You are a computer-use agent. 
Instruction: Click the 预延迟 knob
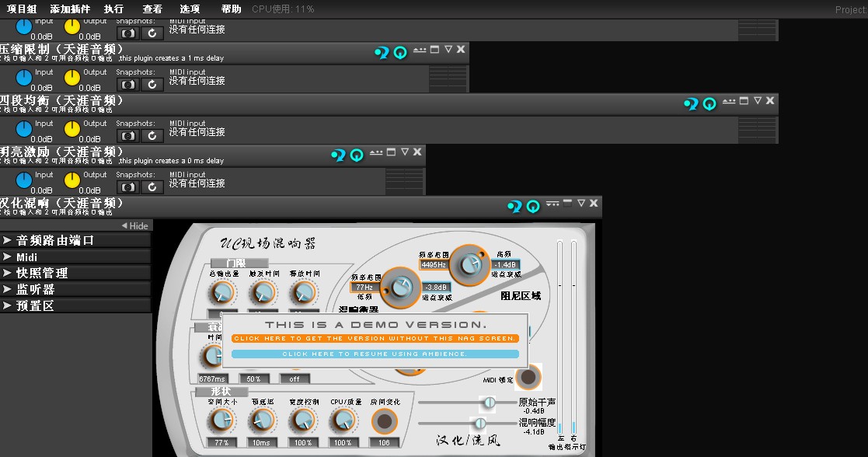(262, 421)
